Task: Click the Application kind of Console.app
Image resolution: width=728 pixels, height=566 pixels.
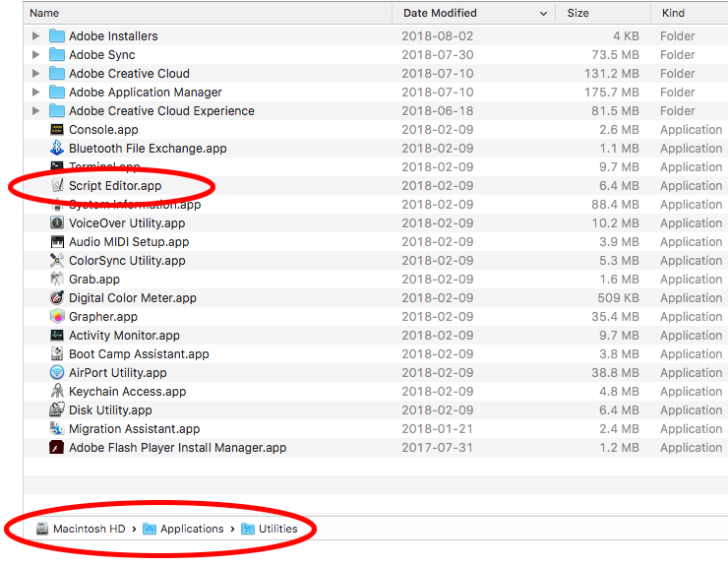Action: pyautogui.click(x=692, y=130)
